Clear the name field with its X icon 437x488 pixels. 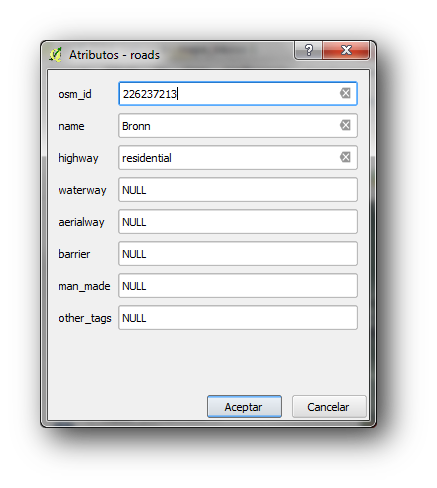click(x=345, y=125)
